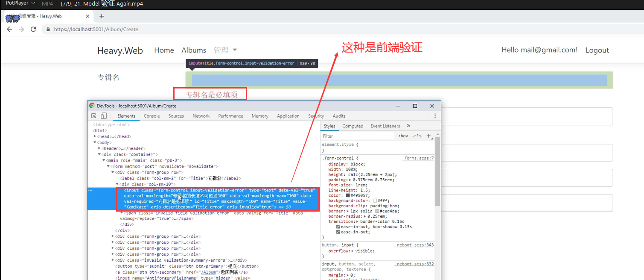Viewport: 644px width, 280px height.
Task: Toggle the :hov element state panel
Action: click(x=403, y=136)
